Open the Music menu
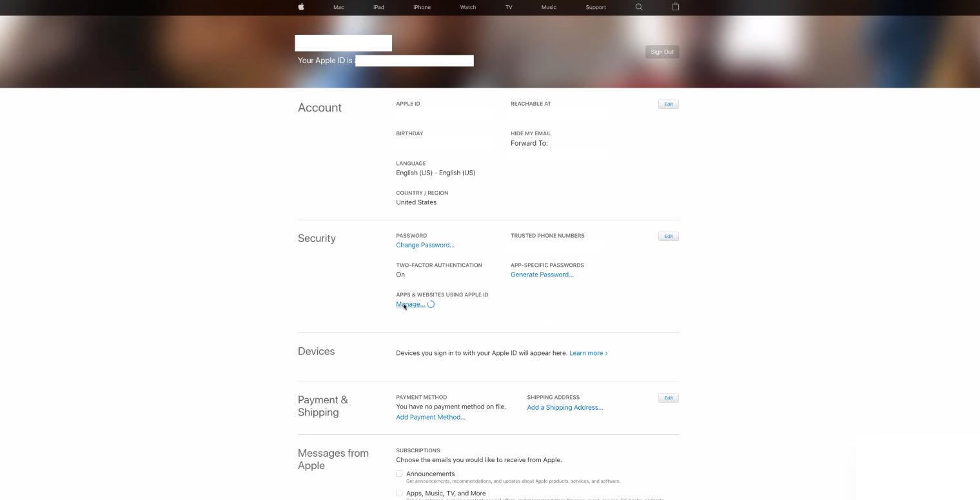This screenshot has height=500, width=980. pos(549,7)
